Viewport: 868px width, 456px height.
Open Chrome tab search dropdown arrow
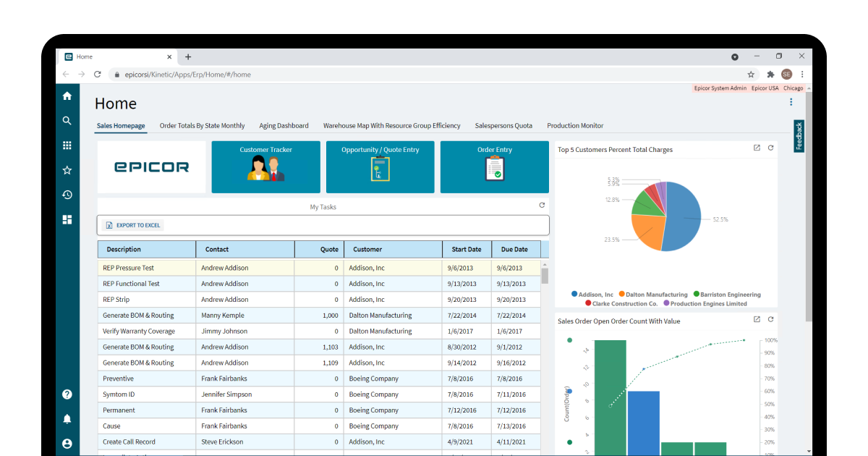(735, 56)
